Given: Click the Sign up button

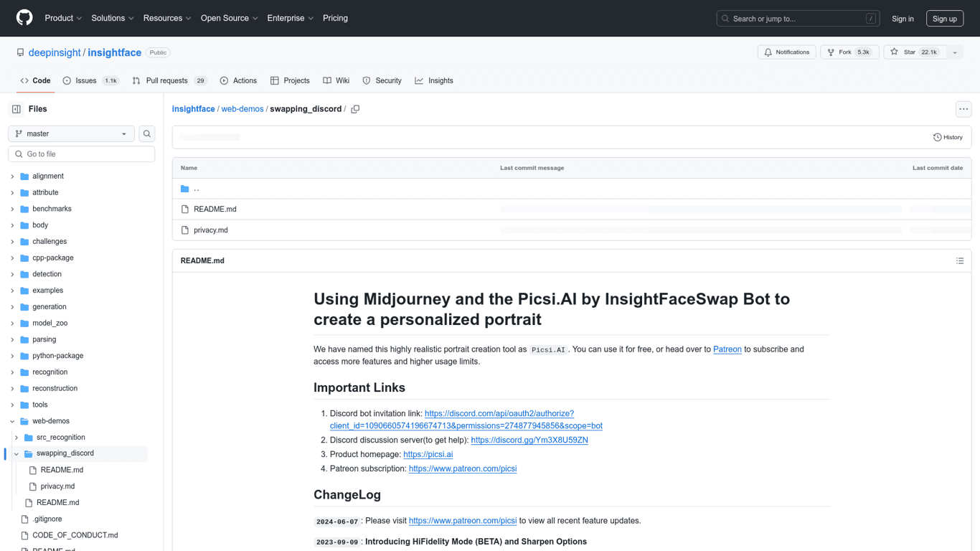Looking at the screenshot, I should click(x=944, y=19).
